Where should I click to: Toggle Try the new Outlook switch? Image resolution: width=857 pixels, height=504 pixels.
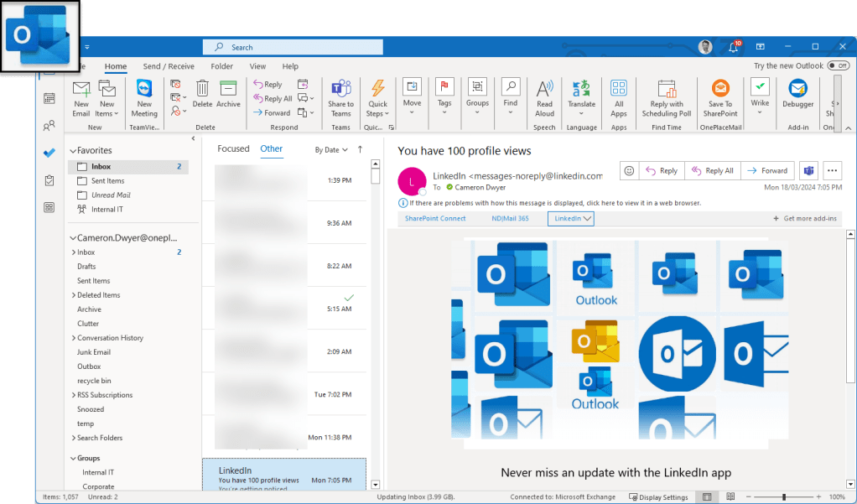[837, 65]
